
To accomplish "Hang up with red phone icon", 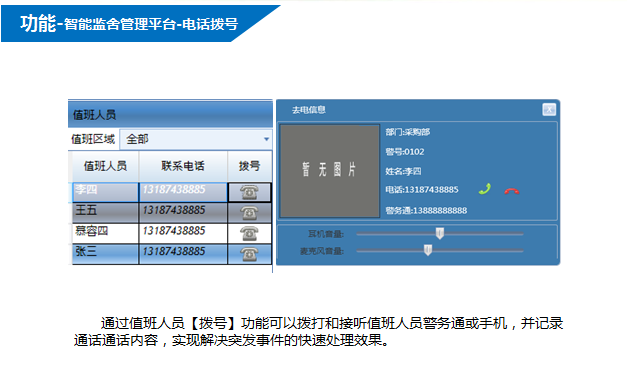I will (511, 191).
